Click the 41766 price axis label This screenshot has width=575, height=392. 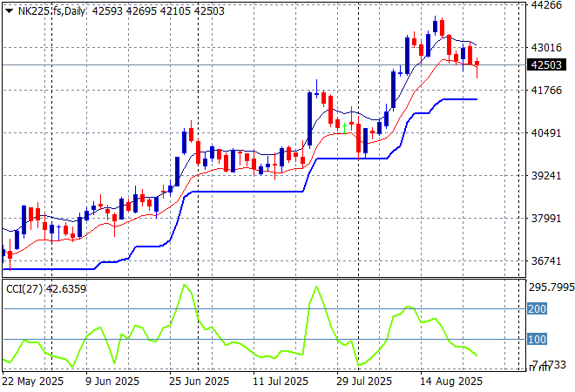(x=545, y=91)
